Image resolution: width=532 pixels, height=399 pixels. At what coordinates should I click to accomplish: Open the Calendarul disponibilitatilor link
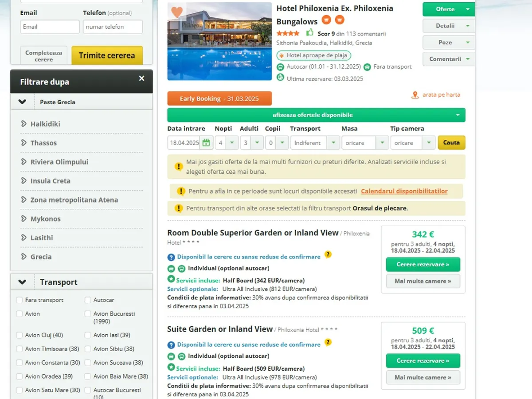404,192
